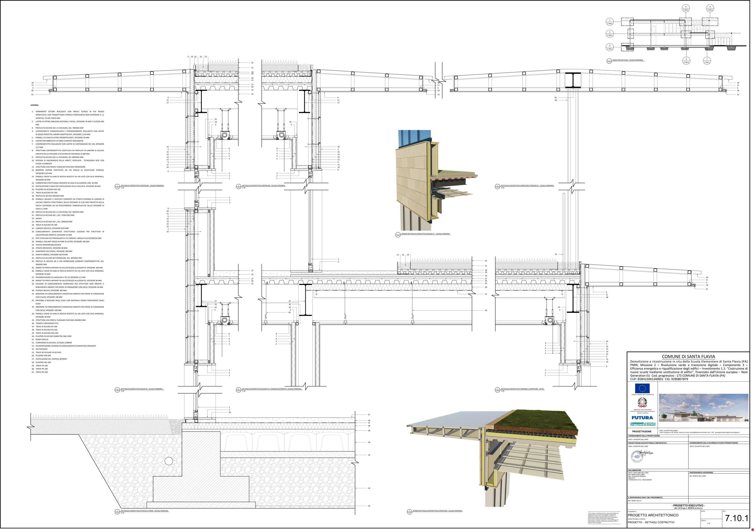This screenshot has height=532, width=756.
Task: Click the FUTURA logo
Action: click(x=642, y=418)
